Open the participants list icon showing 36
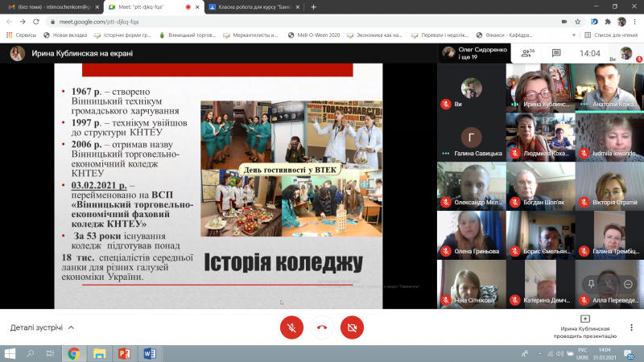Image resolution: width=644 pixels, height=362 pixels. coord(527,53)
